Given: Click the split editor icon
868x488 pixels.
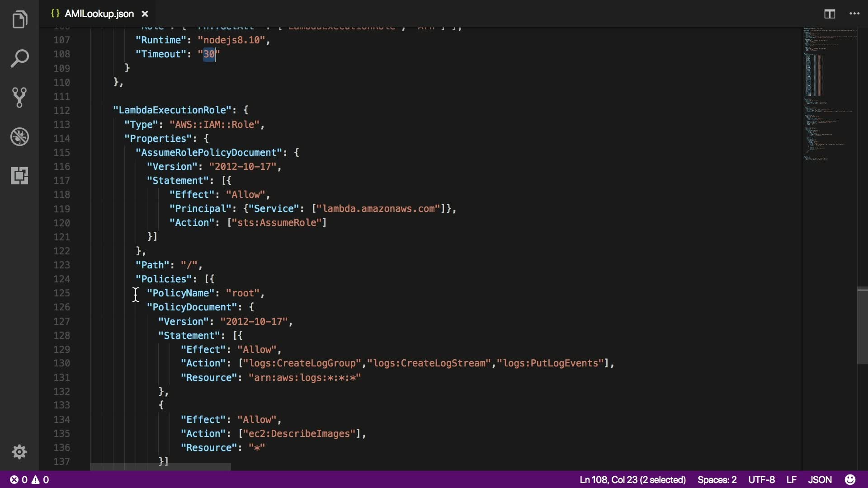Looking at the screenshot, I should (x=830, y=14).
